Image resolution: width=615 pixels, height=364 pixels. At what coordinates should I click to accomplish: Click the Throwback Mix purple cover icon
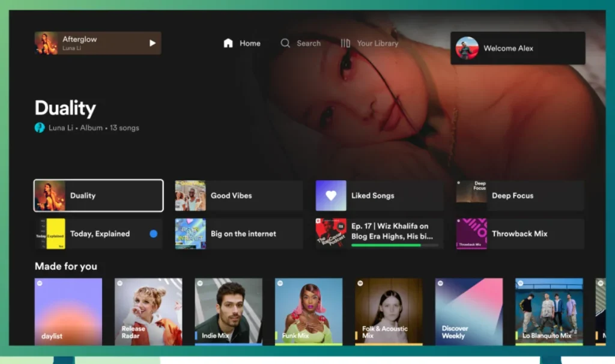471,234
